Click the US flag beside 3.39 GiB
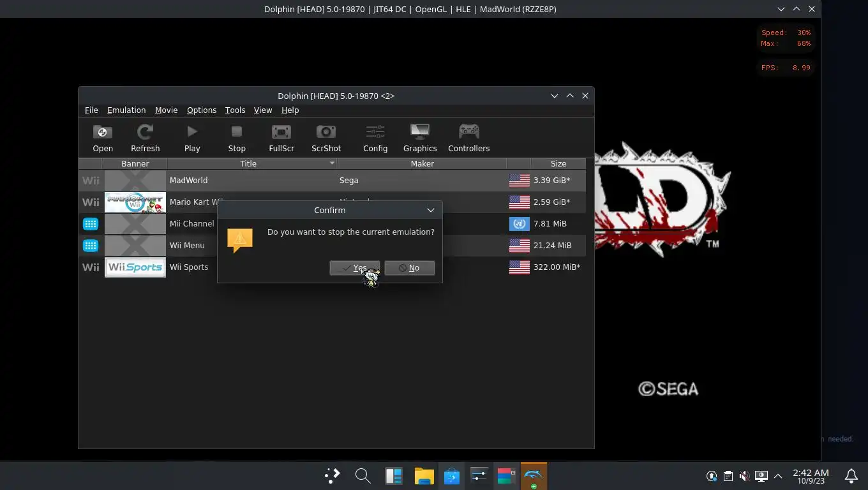This screenshot has width=868, height=490. click(520, 181)
